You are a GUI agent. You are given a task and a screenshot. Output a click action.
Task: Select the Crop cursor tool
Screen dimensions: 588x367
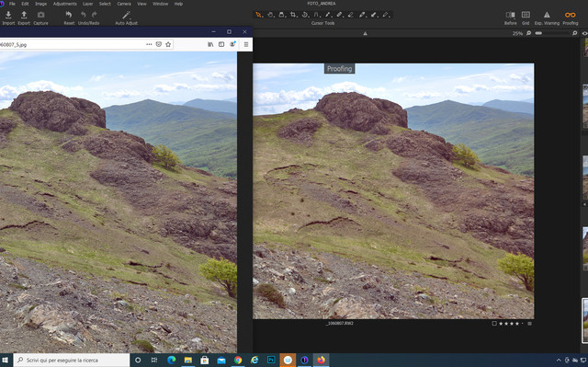tap(294, 15)
